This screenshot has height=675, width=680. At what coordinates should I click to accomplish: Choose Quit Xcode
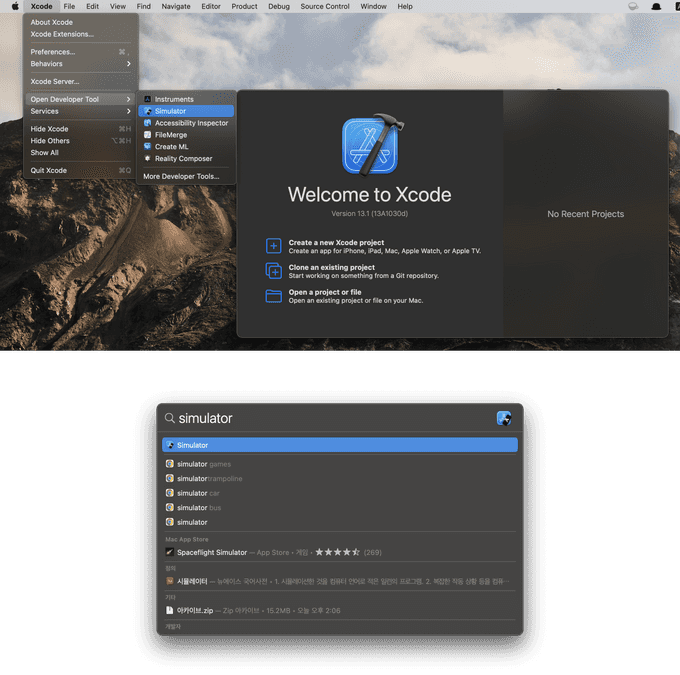point(81,170)
